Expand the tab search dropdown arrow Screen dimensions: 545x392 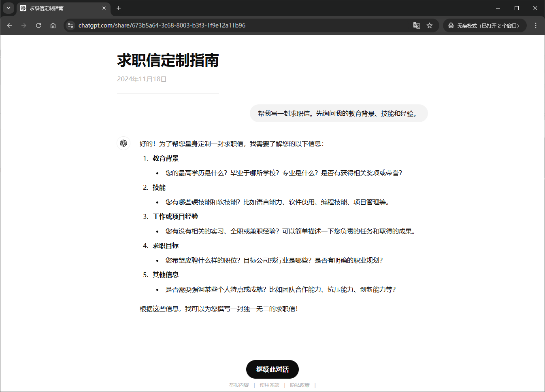(9, 8)
